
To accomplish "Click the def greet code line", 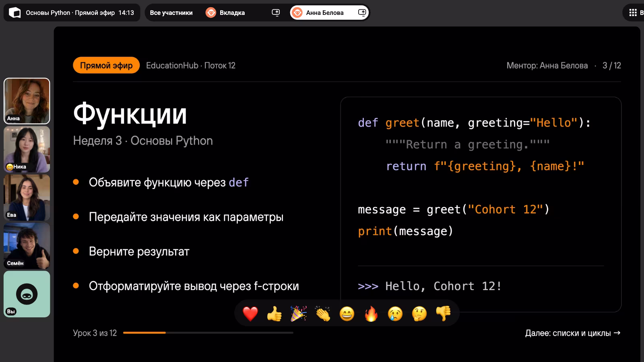I will point(475,123).
